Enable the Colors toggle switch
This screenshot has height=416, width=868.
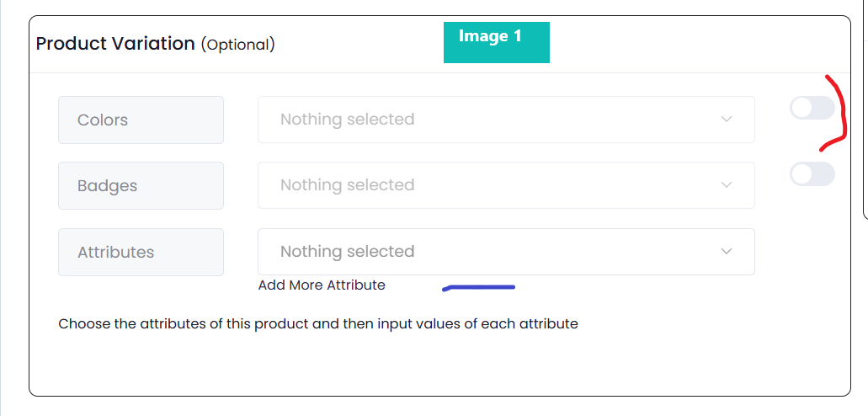point(812,108)
